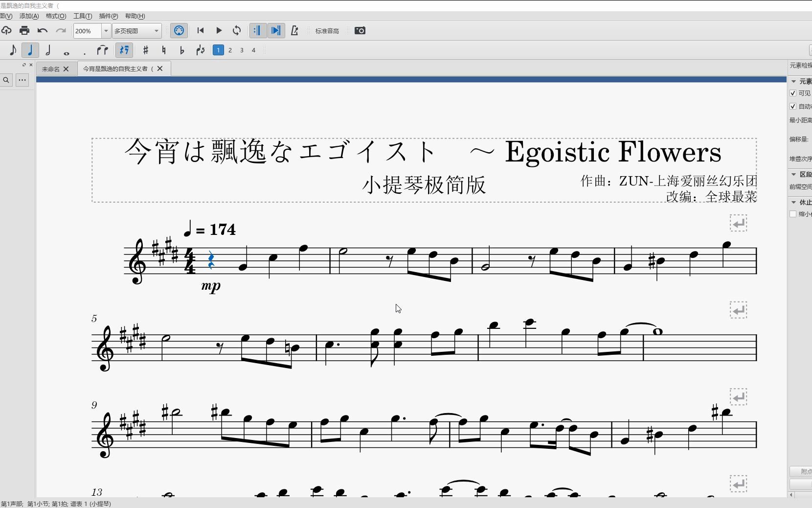Click the inspector scroll left arrow
812x508 pixels.
[791, 495]
